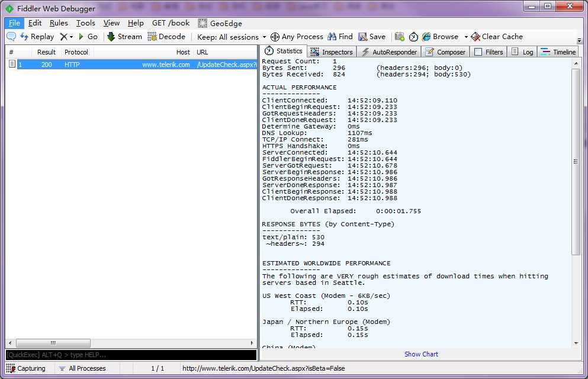Viewport: 588px width, 379px height.
Task: Open the AutoResponder tab
Action: click(x=389, y=52)
